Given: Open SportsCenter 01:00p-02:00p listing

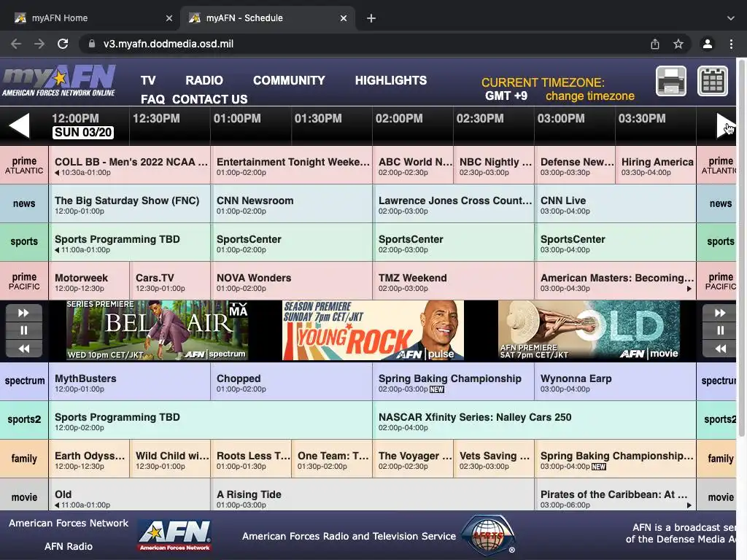Looking at the screenshot, I should click(x=292, y=242).
